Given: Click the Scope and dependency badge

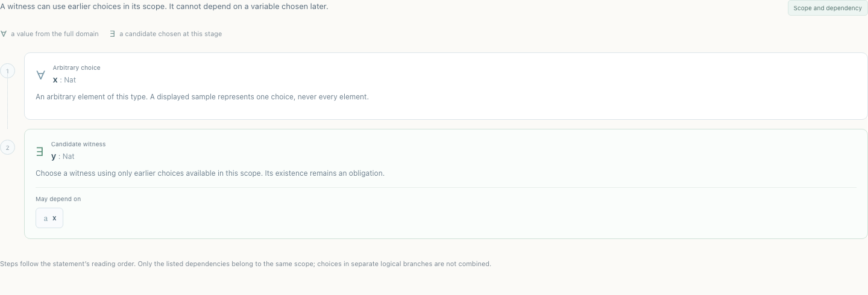Looking at the screenshot, I should coord(827,8).
